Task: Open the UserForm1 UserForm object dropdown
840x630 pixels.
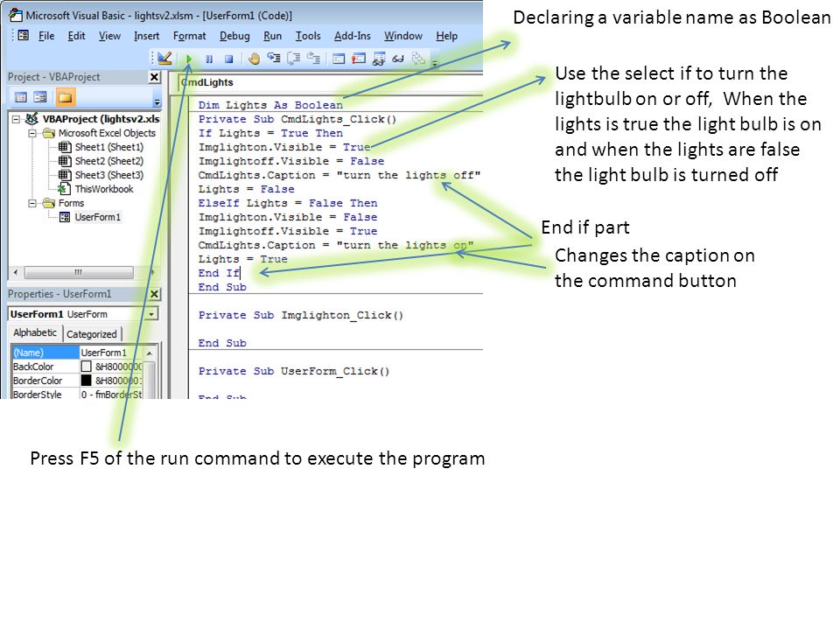Action: point(84,314)
